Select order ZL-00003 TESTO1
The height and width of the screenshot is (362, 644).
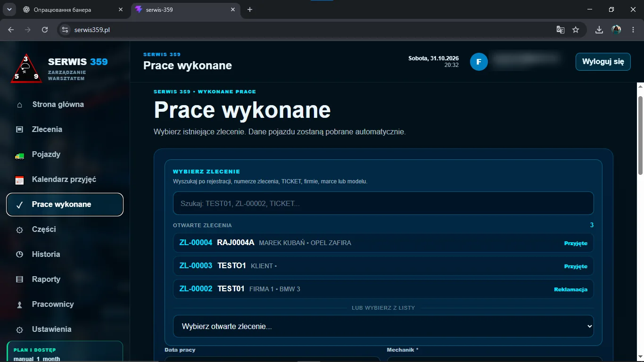(383, 266)
